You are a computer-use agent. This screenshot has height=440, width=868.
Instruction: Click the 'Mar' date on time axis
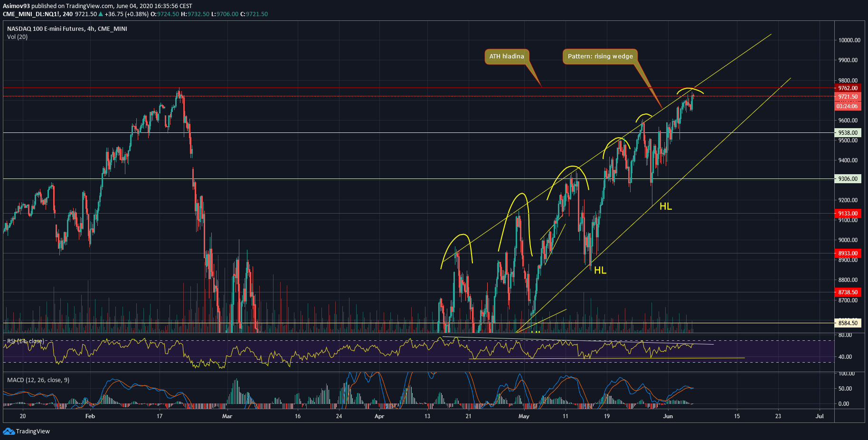coord(227,416)
